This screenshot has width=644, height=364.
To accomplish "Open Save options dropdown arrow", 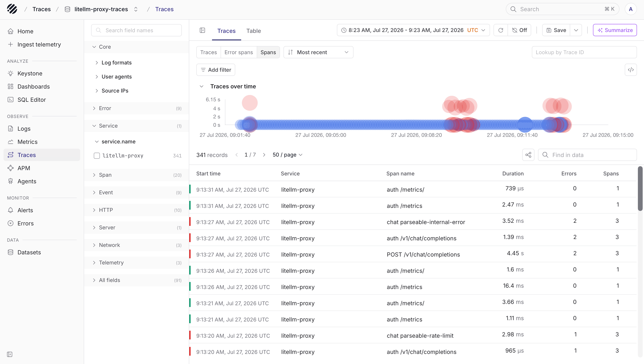I will tap(576, 30).
